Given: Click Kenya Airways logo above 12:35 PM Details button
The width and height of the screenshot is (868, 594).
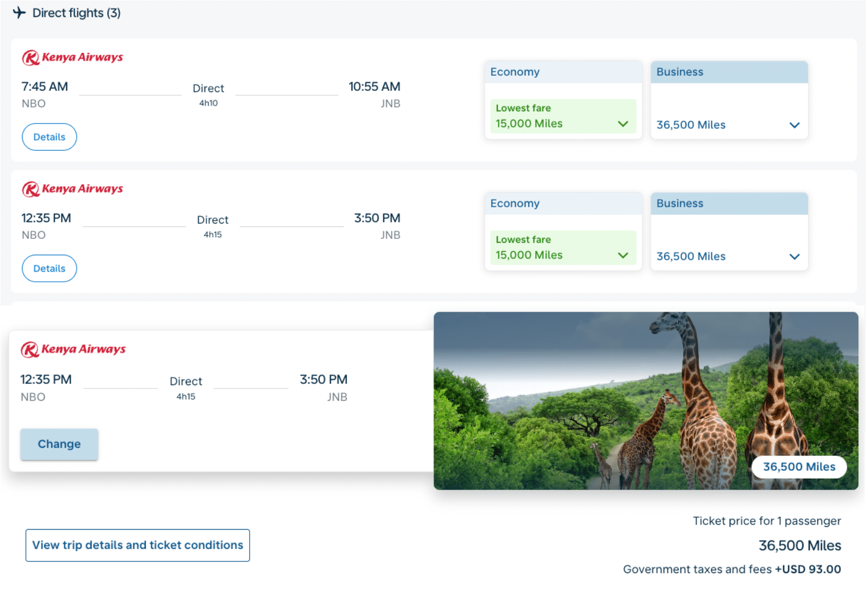Looking at the screenshot, I should 72,189.
